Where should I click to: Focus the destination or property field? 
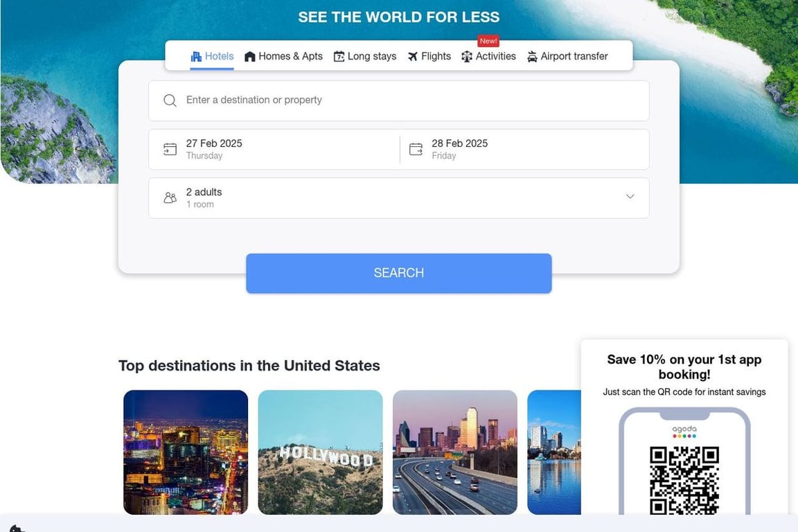pyautogui.click(x=399, y=100)
